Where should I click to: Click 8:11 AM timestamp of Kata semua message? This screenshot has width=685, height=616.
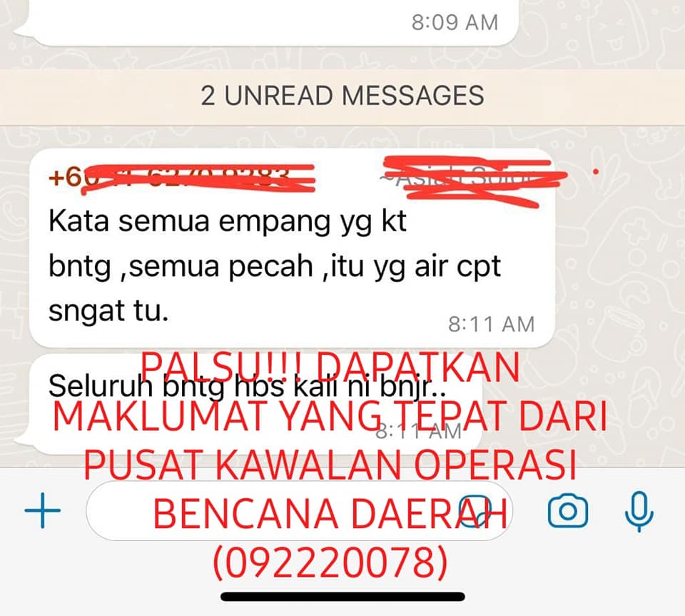491,324
